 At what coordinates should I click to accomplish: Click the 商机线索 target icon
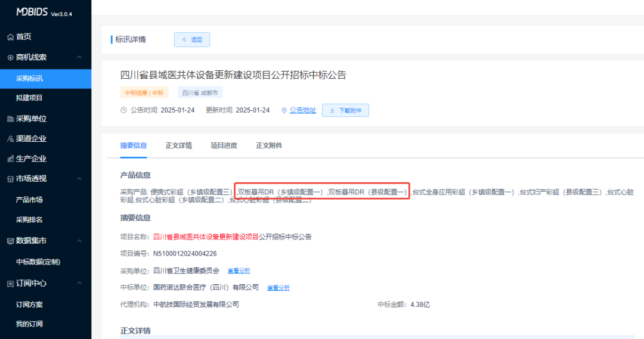10,57
